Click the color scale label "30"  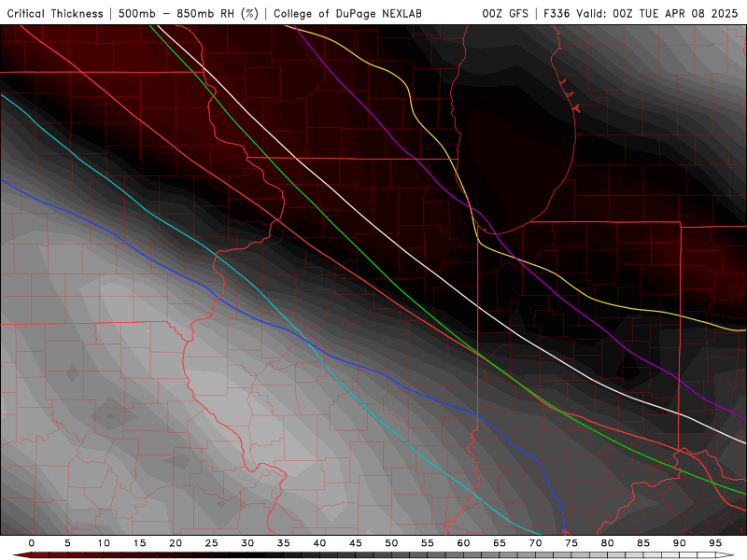pyautogui.click(x=247, y=543)
